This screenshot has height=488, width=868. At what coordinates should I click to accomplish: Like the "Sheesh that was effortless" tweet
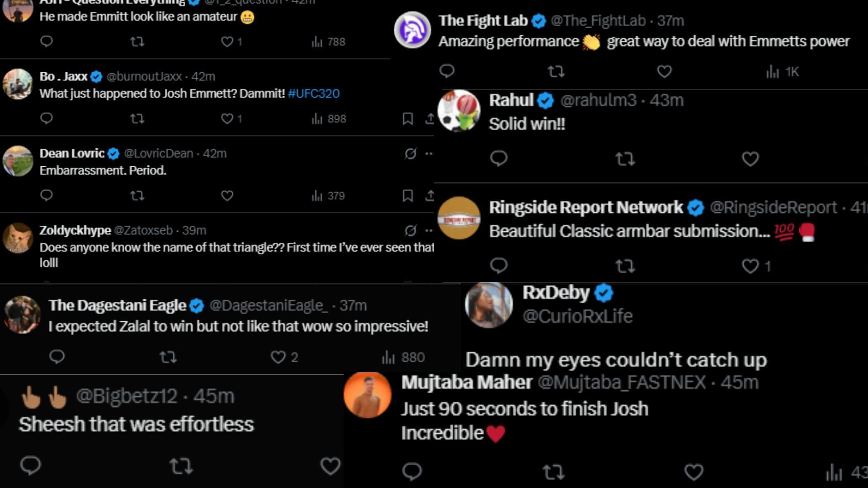coord(330,466)
